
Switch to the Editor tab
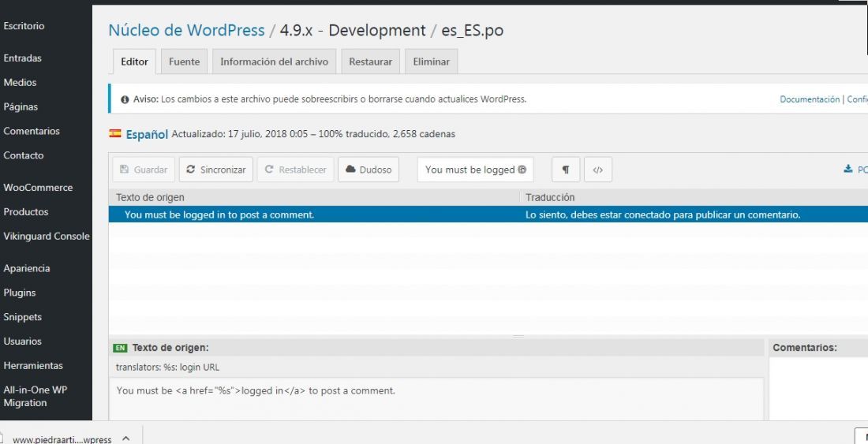coord(134,62)
